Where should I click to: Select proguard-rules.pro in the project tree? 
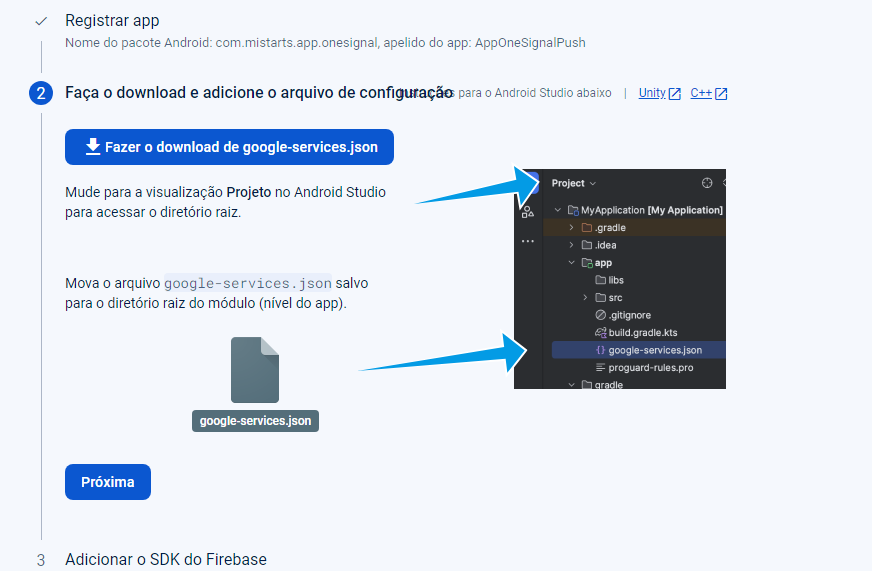pyautogui.click(x=644, y=368)
